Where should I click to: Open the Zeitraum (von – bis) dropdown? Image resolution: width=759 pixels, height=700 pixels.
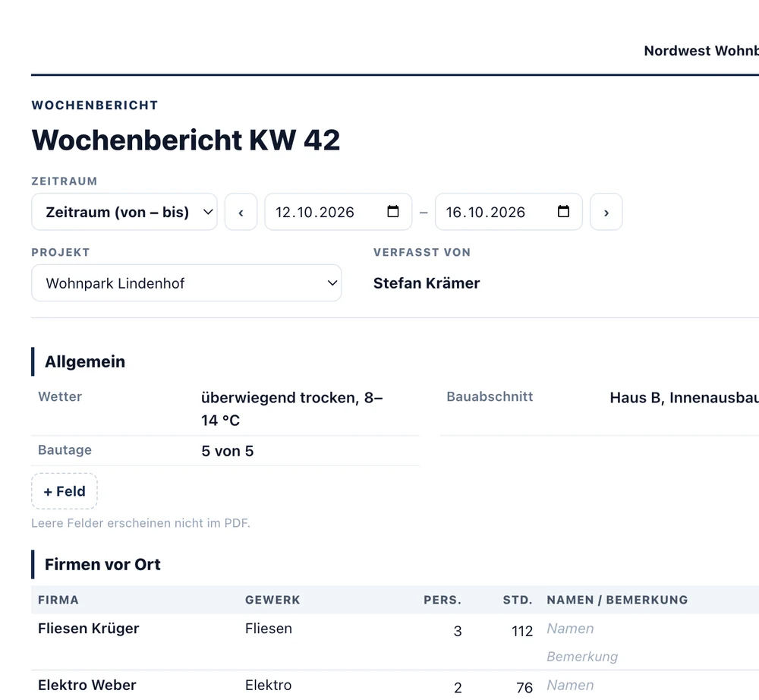click(x=124, y=212)
